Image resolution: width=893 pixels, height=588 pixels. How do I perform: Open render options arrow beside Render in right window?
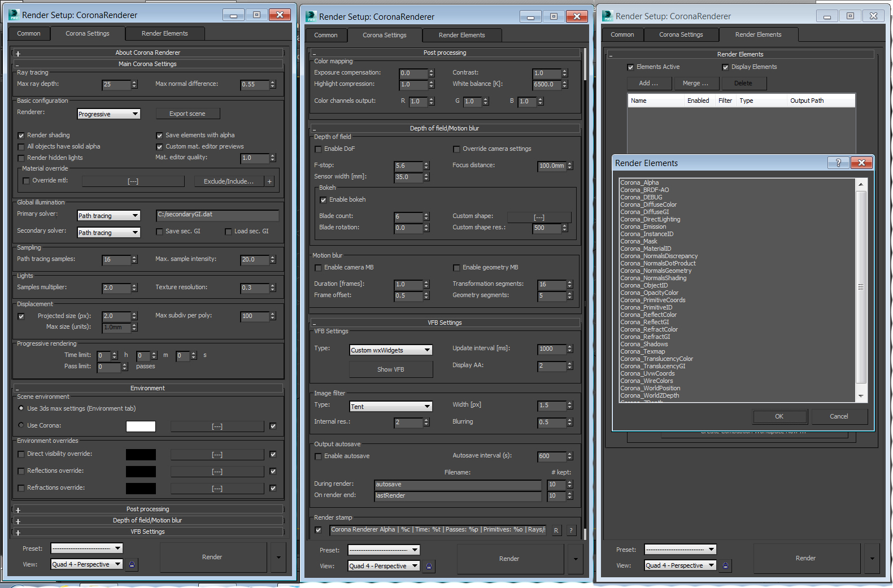[x=872, y=558]
